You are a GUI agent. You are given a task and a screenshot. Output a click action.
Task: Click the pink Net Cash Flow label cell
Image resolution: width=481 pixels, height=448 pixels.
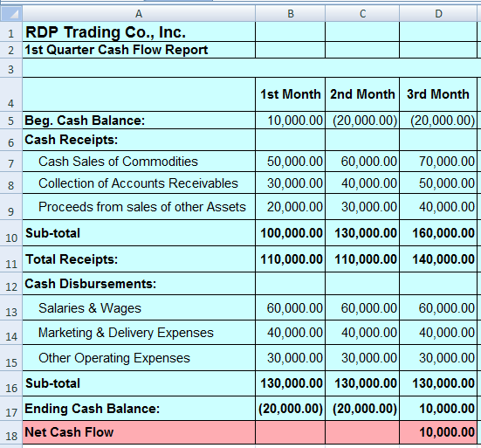click(139, 432)
